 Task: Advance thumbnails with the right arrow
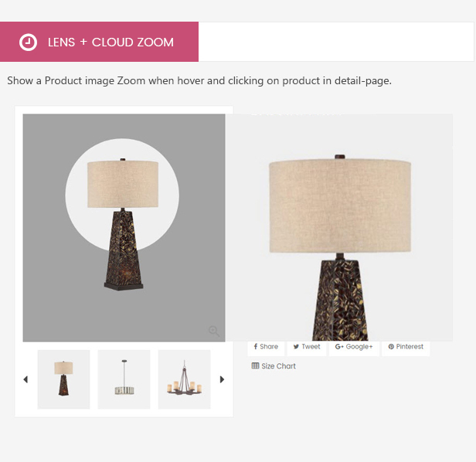222,379
